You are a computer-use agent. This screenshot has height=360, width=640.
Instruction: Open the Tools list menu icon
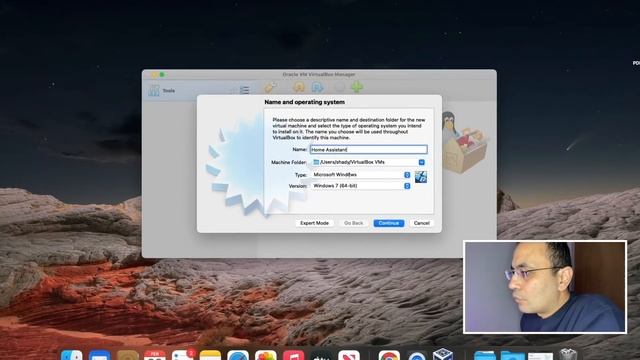point(244,90)
